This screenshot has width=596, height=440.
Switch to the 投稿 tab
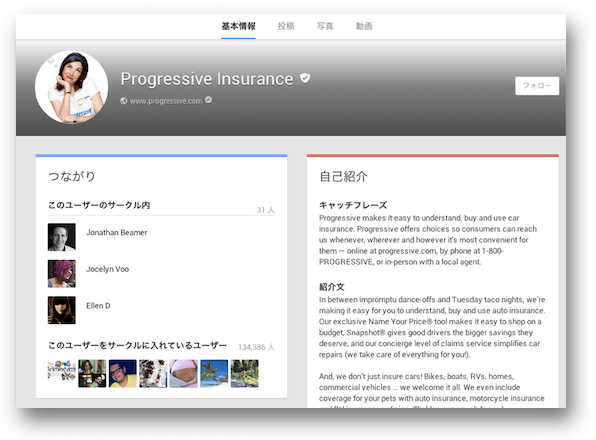tap(286, 26)
